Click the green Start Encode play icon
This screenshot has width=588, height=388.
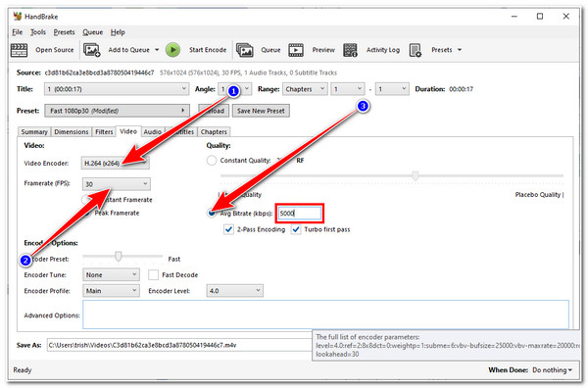pyautogui.click(x=172, y=50)
